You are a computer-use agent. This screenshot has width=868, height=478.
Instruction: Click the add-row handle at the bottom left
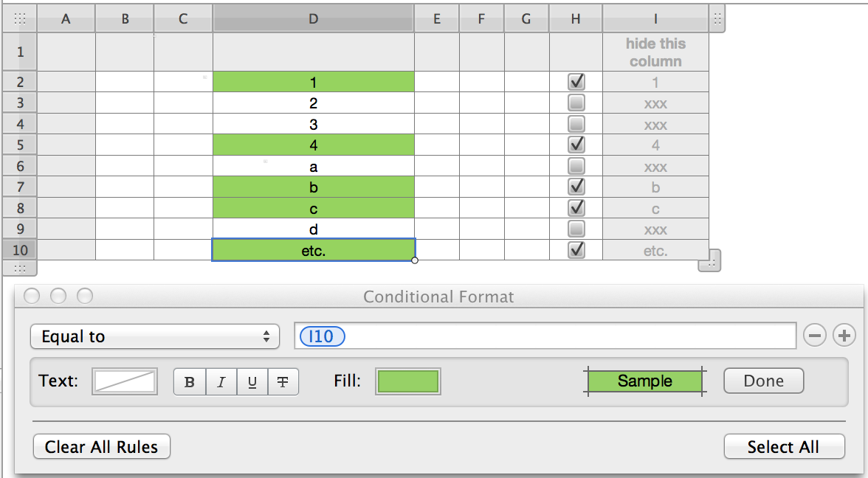click(20, 268)
